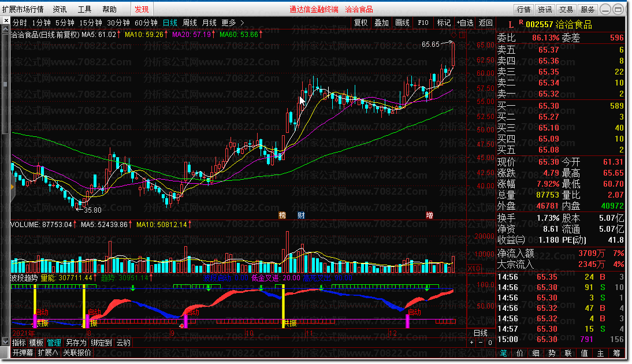Screen dimensions: 632x364
Task: Select the 日线 chart period
Action: point(170,23)
